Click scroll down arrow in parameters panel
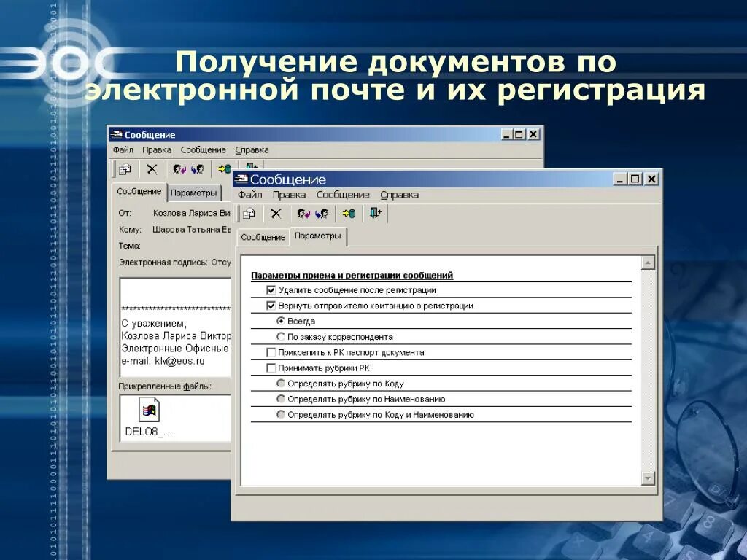This screenshot has width=747, height=560. (648, 478)
